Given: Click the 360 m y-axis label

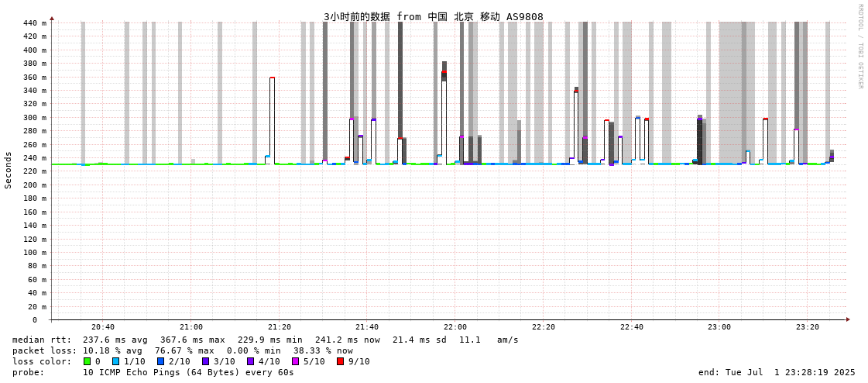Looking at the screenshot, I should (34, 77).
